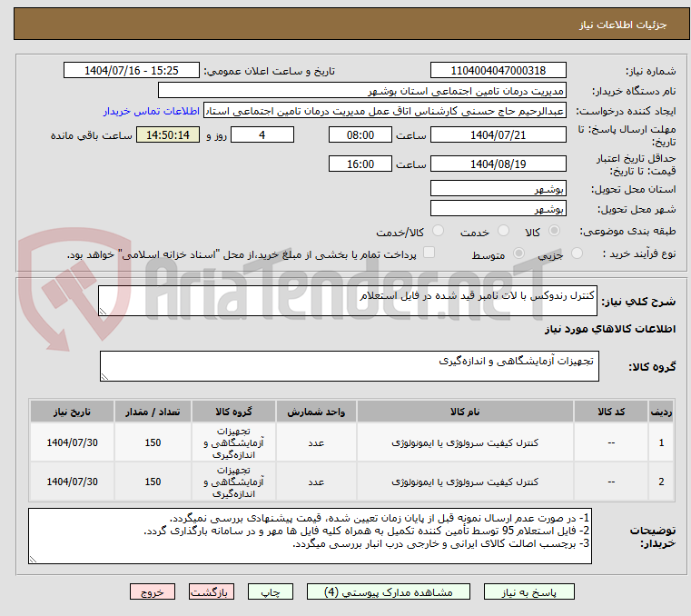The image size is (691, 616).
Task: Click the جزئیات اطلاعات نیاز header title
Action: click(x=623, y=25)
